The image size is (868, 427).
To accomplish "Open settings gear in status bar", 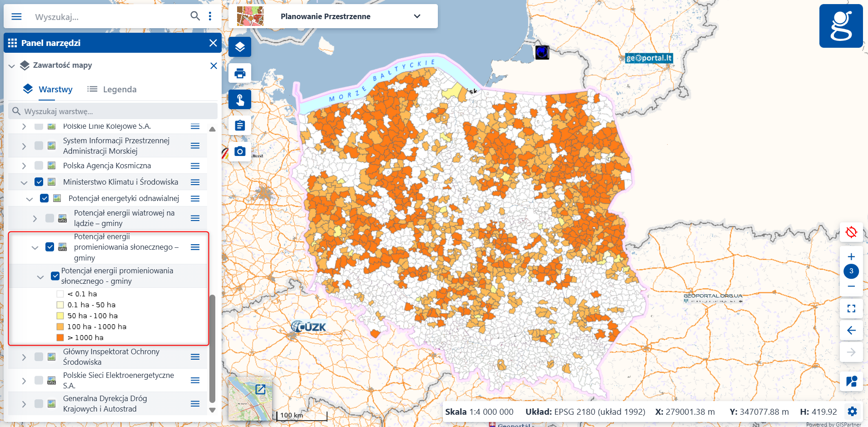I will coord(852,412).
